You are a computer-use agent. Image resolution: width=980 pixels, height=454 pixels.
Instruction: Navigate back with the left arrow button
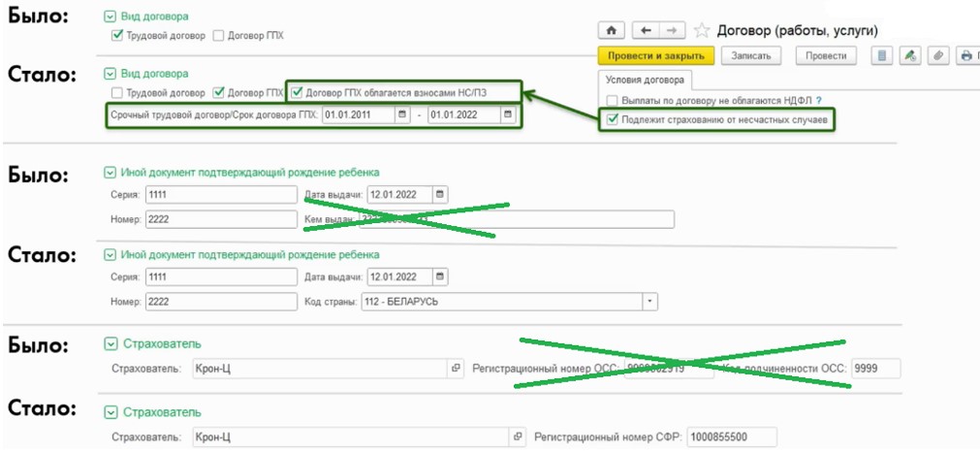(x=647, y=30)
